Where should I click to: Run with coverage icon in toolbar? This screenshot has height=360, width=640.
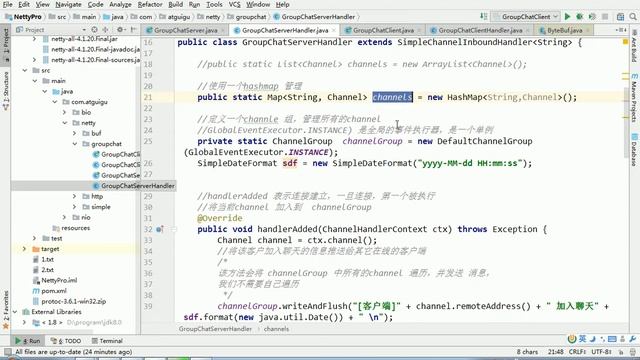[x=592, y=17]
